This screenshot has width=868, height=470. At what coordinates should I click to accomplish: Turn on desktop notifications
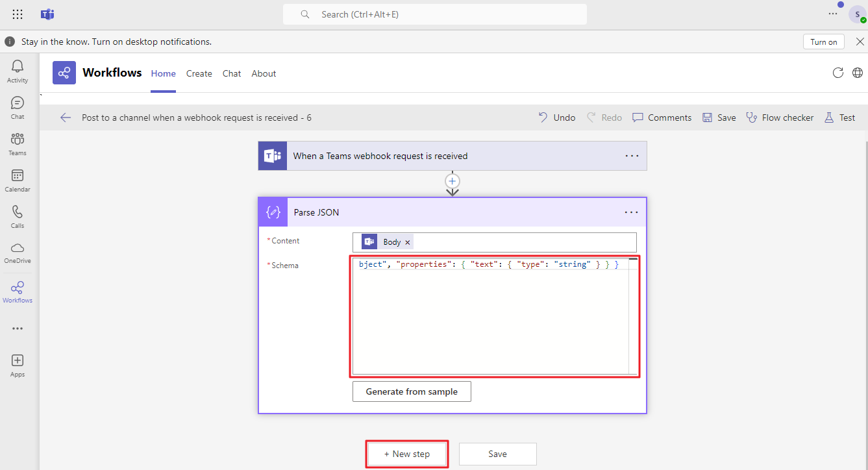click(x=824, y=42)
